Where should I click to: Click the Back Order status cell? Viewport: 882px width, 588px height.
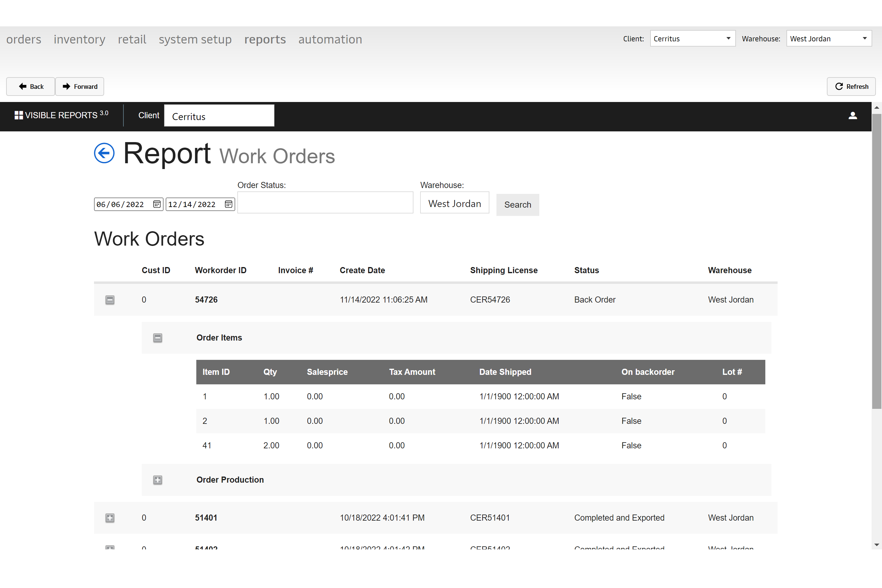click(x=595, y=300)
